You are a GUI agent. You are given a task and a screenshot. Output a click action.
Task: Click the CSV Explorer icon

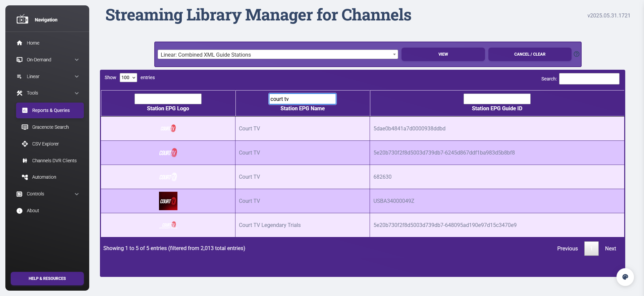(25, 144)
